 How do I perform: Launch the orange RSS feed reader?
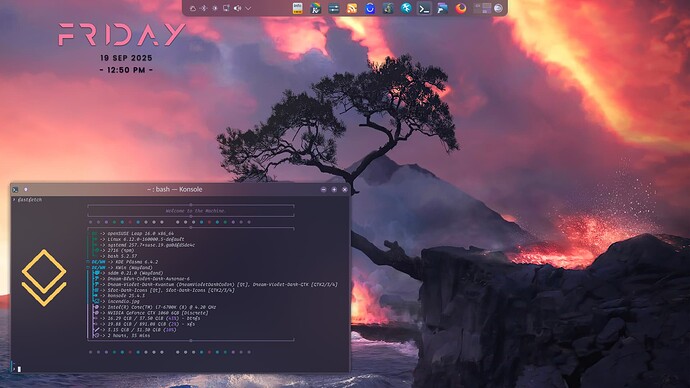coord(352,8)
